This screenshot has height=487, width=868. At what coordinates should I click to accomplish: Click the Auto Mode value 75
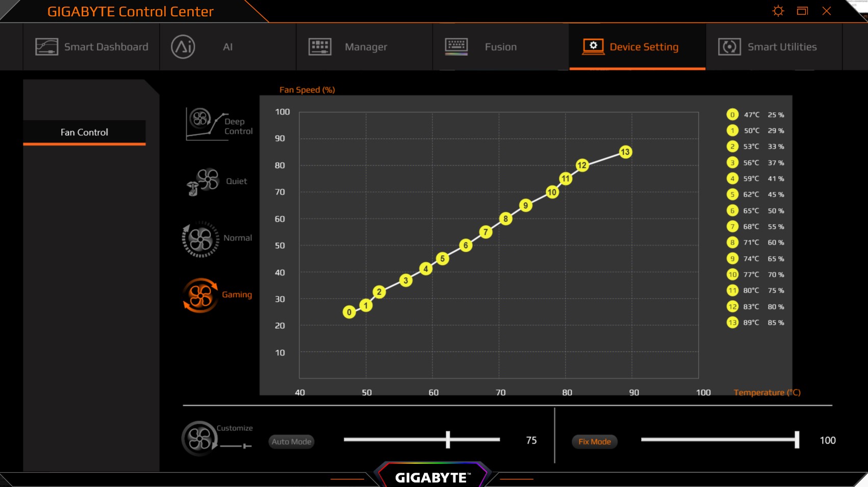[531, 440]
